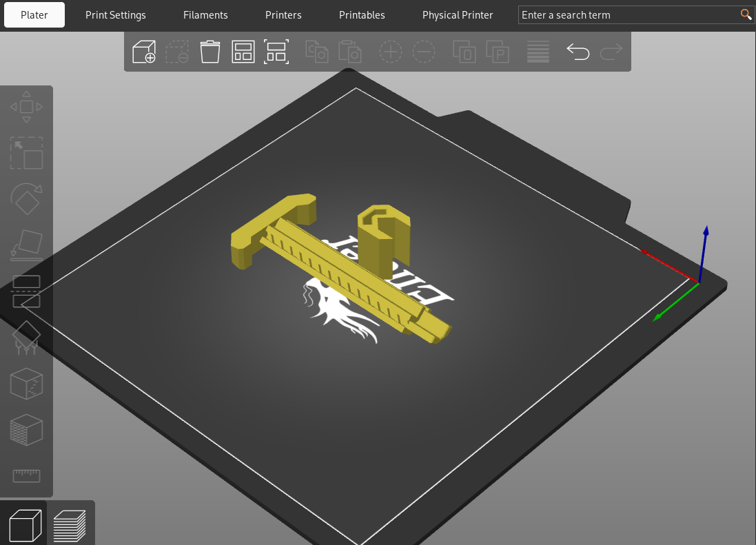Click the Remove instance minus icon
The height and width of the screenshot is (545, 756).
pos(424,52)
